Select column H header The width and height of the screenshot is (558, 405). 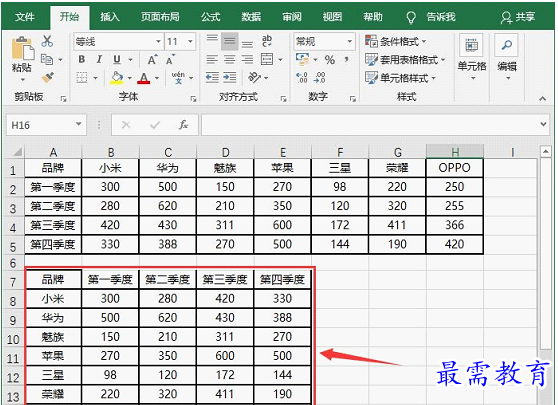(x=454, y=152)
